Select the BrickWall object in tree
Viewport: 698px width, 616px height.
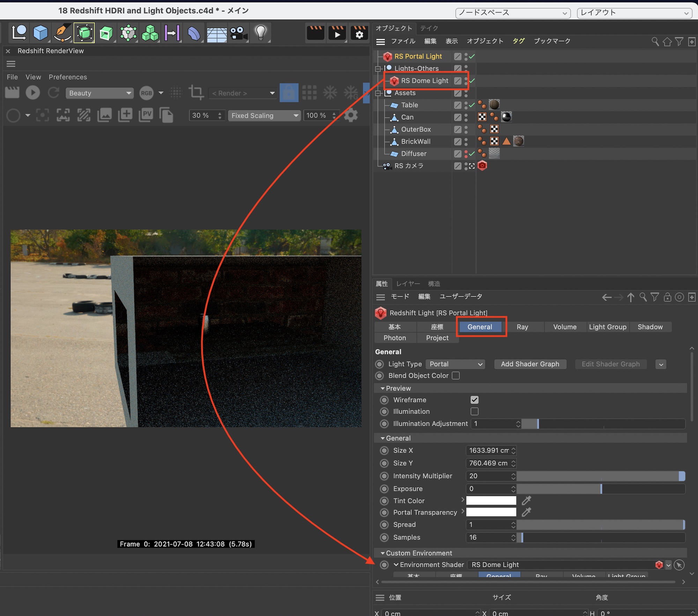coord(416,141)
